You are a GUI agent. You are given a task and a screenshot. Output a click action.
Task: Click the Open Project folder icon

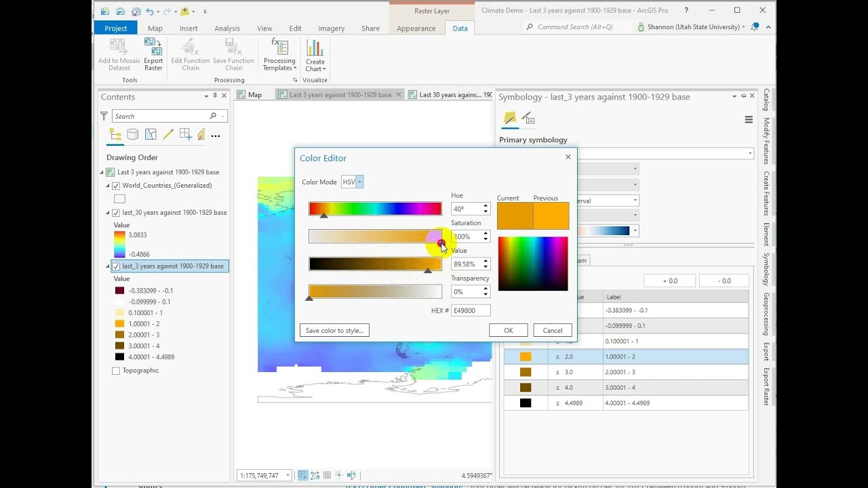pos(120,11)
